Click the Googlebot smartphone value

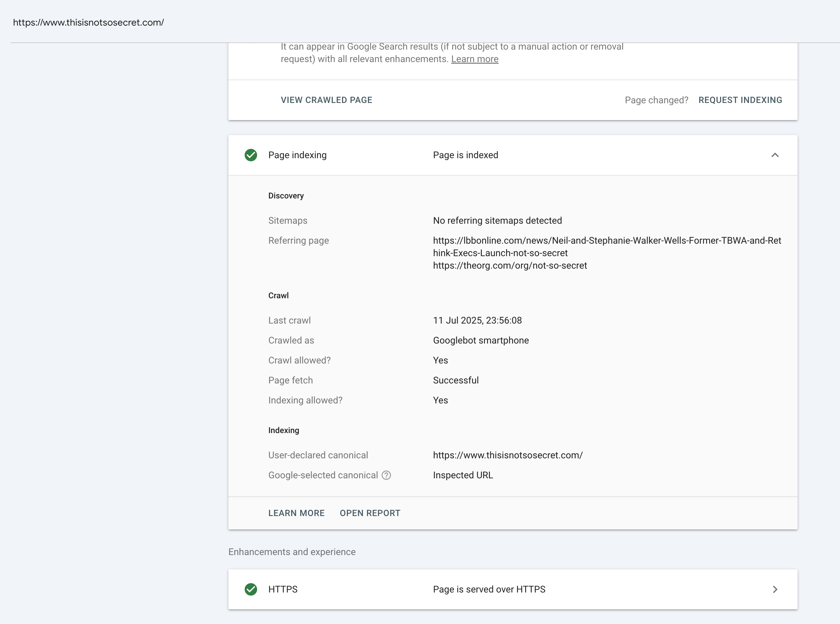pos(481,340)
